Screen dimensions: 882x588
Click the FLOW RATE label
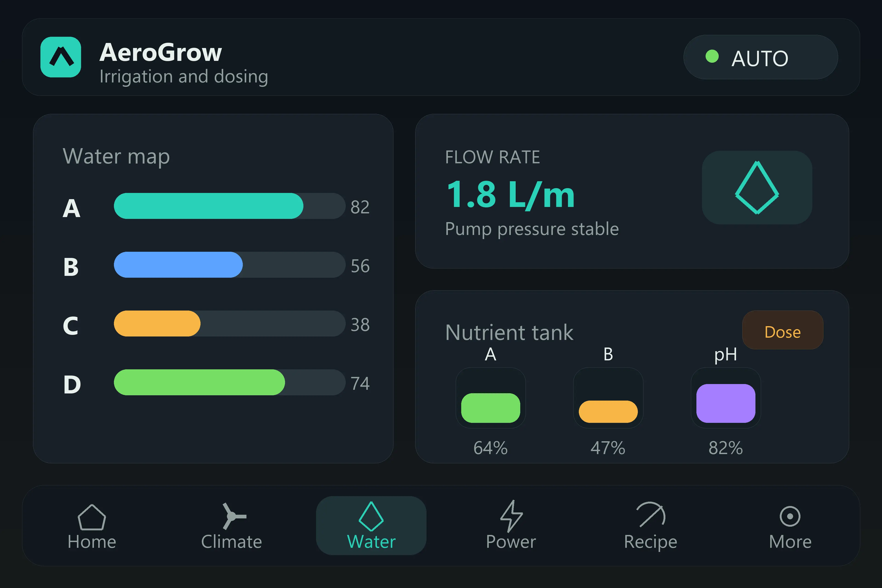(492, 157)
